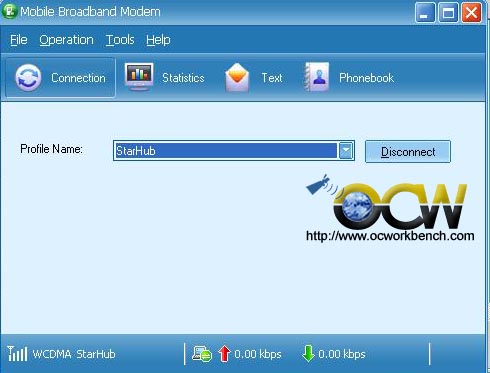Open the Text envelope icon
Image resolution: width=490 pixels, height=373 pixels.
point(237,77)
